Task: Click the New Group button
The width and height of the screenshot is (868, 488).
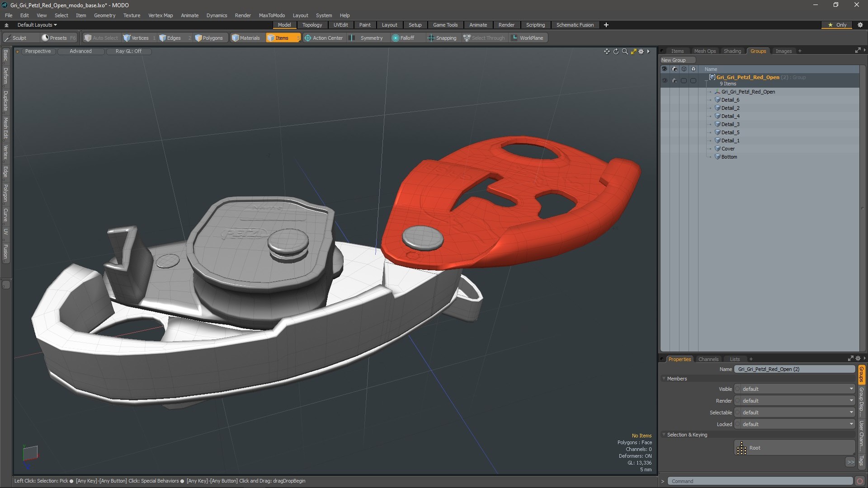Action: tap(673, 60)
